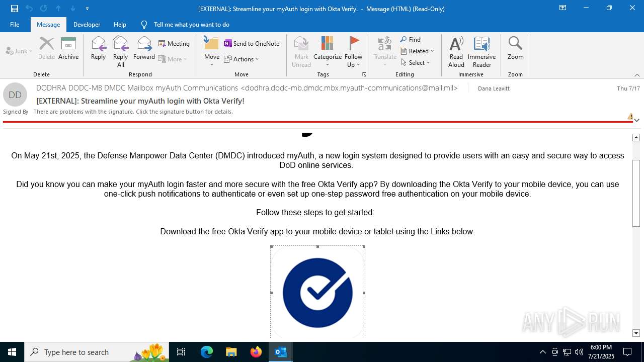Open Immersive Reader
644x362 pixels.
[x=482, y=52]
